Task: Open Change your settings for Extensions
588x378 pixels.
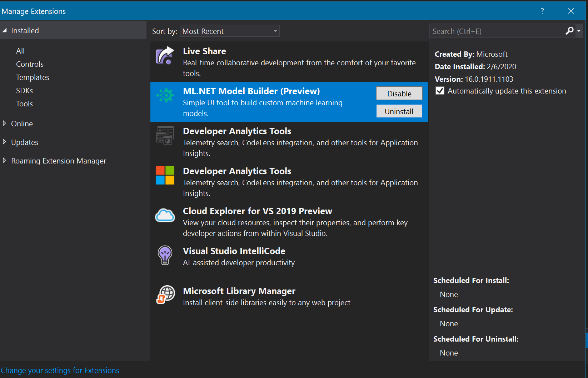Action: pos(60,370)
